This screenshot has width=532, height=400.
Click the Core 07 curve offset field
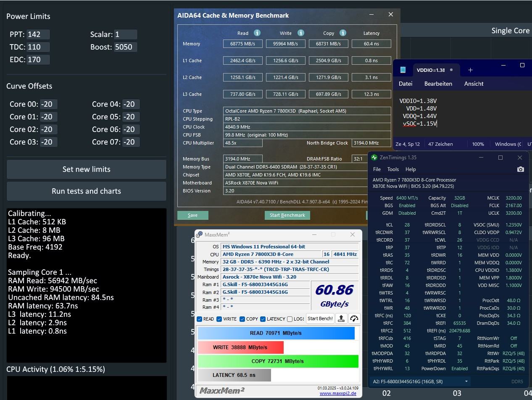[x=131, y=142]
